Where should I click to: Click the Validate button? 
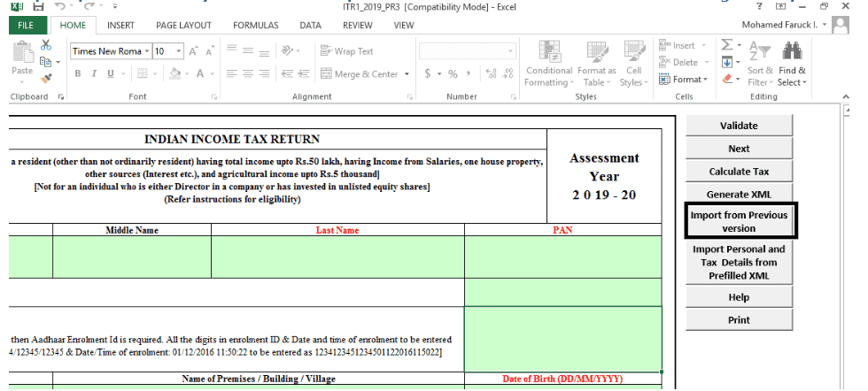739,126
